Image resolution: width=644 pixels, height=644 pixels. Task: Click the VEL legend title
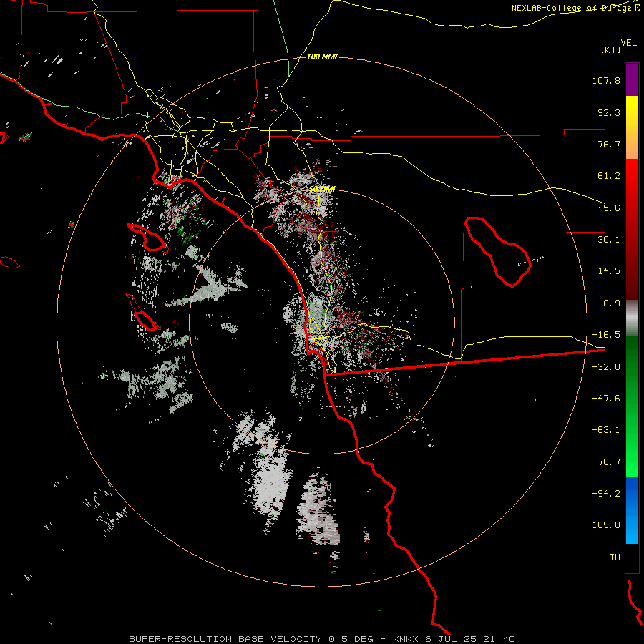(628, 42)
